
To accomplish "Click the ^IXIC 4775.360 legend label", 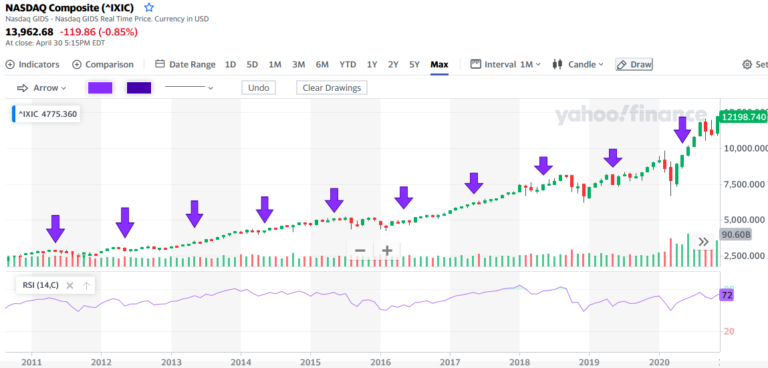I will click(x=47, y=114).
